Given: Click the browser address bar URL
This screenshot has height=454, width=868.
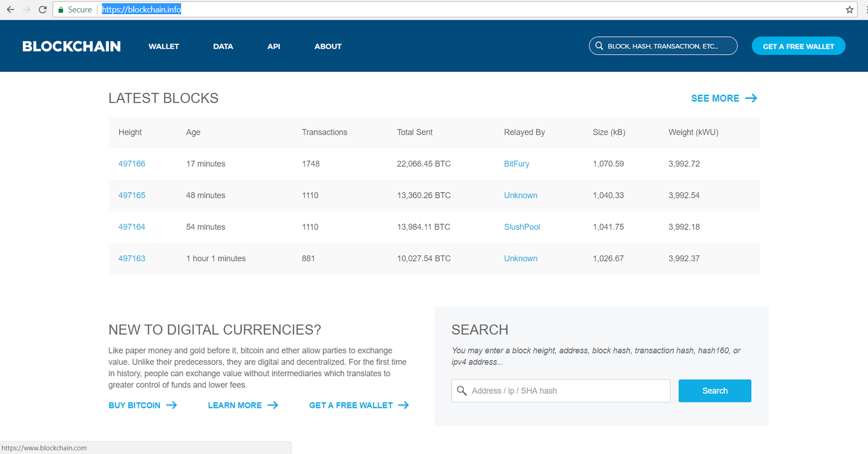Looking at the screenshot, I should pyautogui.click(x=142, y=10).
